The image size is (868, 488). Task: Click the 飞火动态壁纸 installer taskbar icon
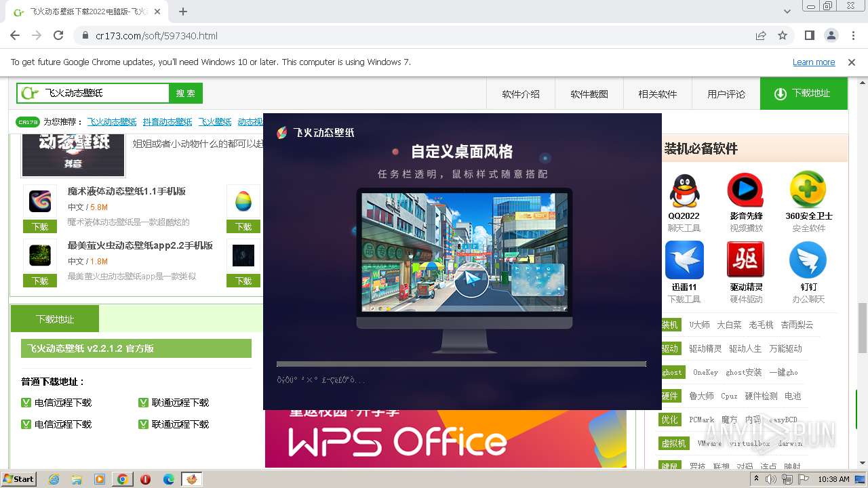click(192, 479)
